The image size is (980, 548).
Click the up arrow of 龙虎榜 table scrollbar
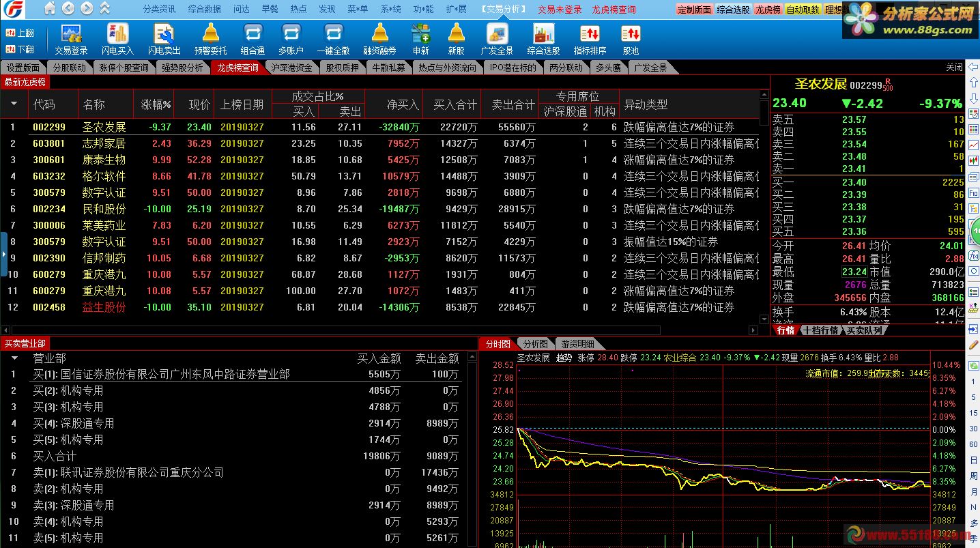[x=764, y=96]
